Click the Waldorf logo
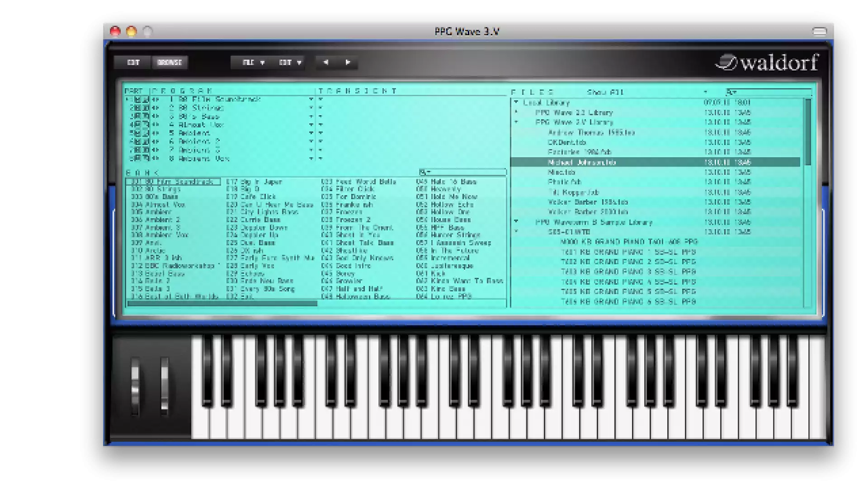The image size is (868, 492). 767,63
